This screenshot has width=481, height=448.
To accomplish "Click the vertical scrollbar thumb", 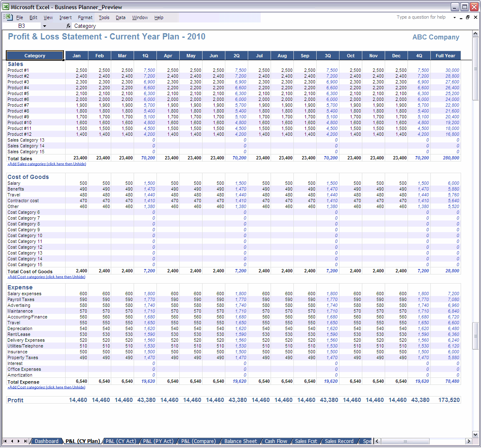I will point(475,69).
